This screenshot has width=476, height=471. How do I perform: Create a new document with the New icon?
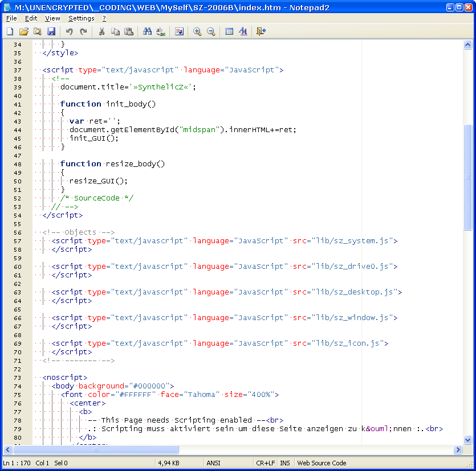coord(10,31)
